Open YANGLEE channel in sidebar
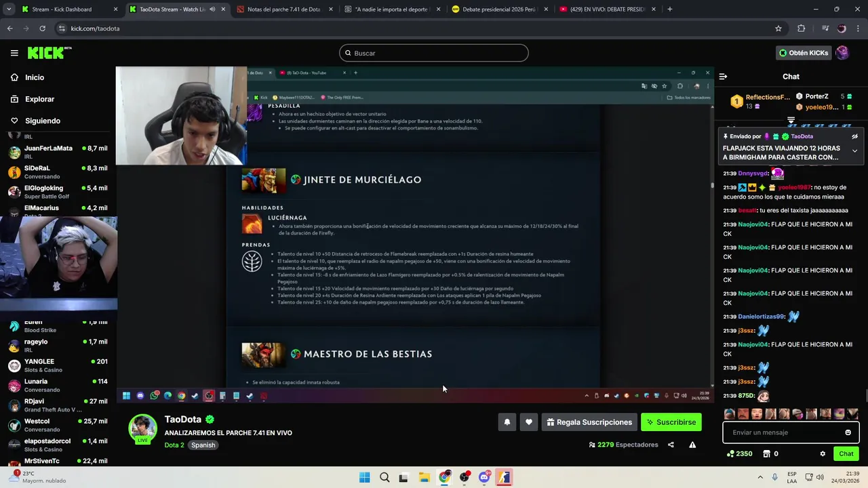 click(58, 365)
